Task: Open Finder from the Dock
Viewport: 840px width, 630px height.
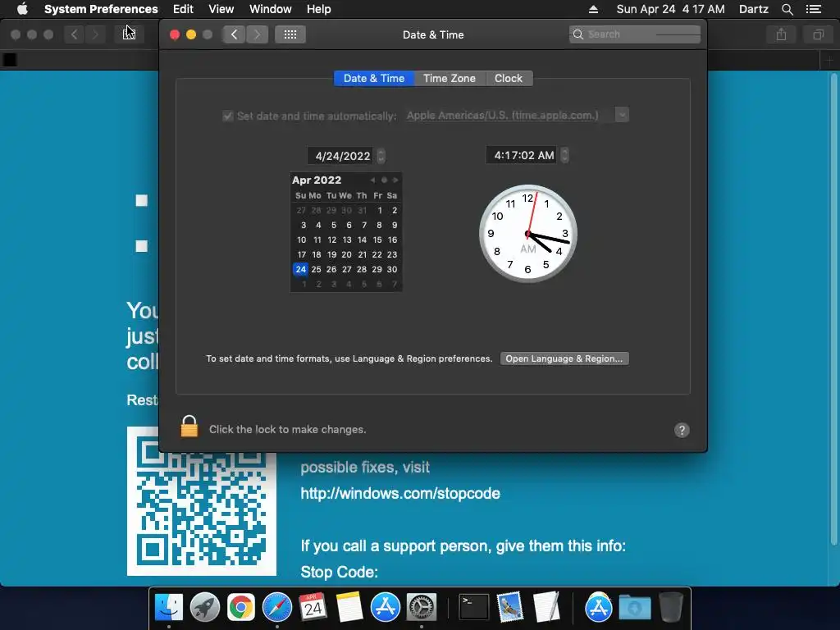Action: (x=169, y=607)
